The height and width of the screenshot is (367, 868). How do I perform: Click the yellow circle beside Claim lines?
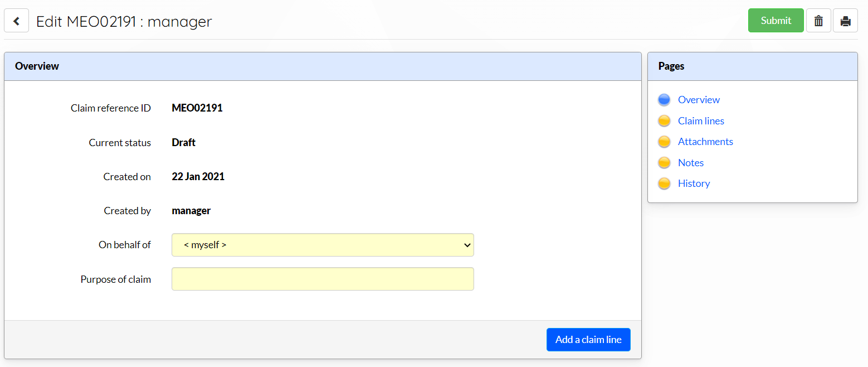coord(664,121)
